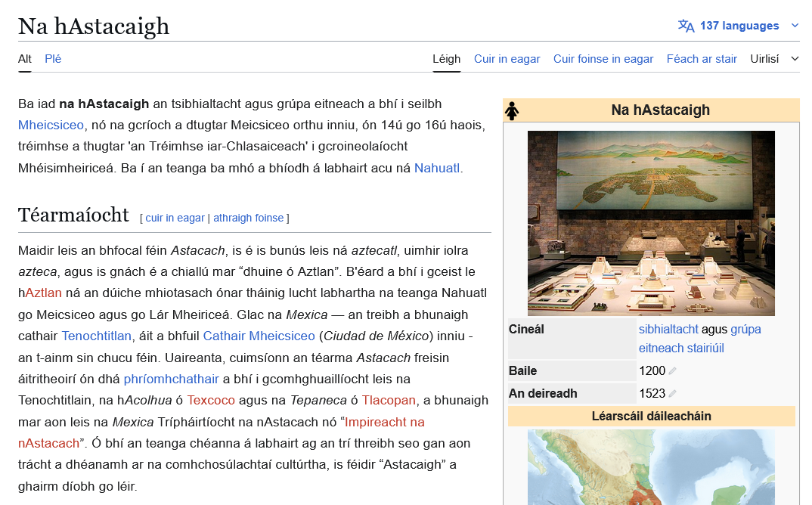Click the italic word 'aztecatl'
Screen dimensions: 812x505
click(374, 250)
